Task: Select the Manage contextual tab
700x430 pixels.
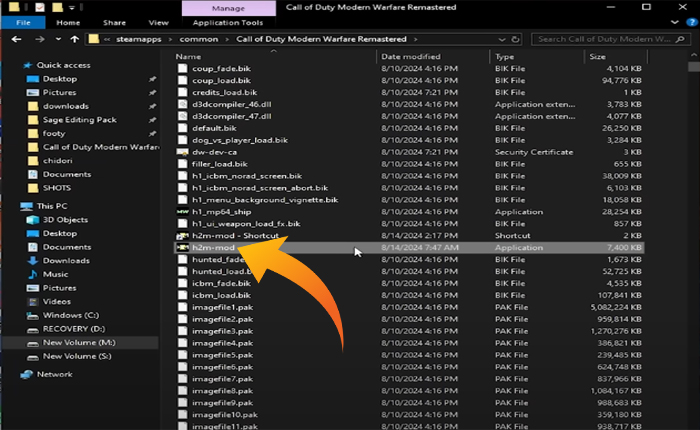Action: pyautogui.click(x=229, y=8)
